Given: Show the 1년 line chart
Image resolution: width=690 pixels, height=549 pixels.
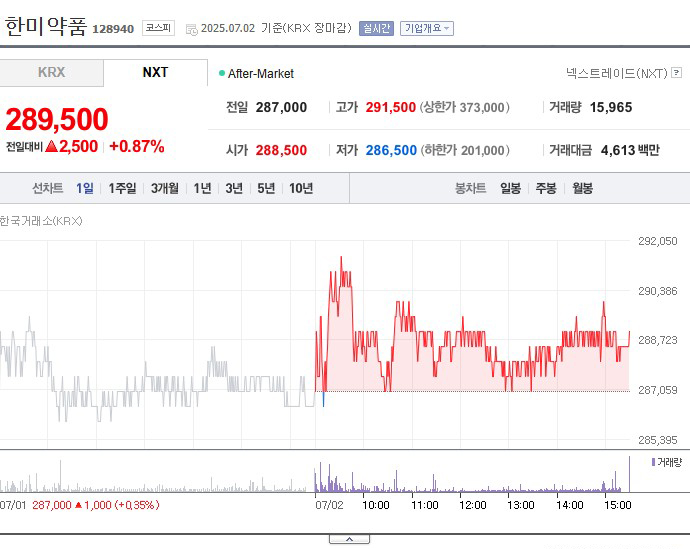Looking at the screenshot, I should pos(202,188).
